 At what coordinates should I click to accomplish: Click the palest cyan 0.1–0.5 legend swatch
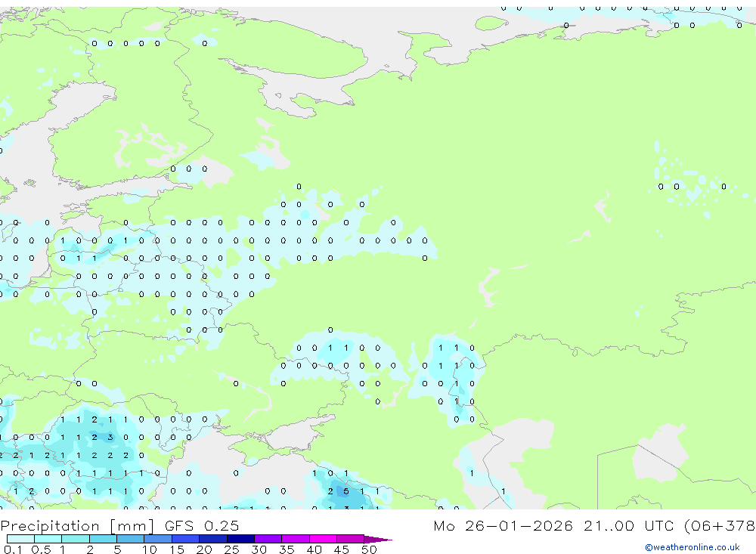[20, 539]
